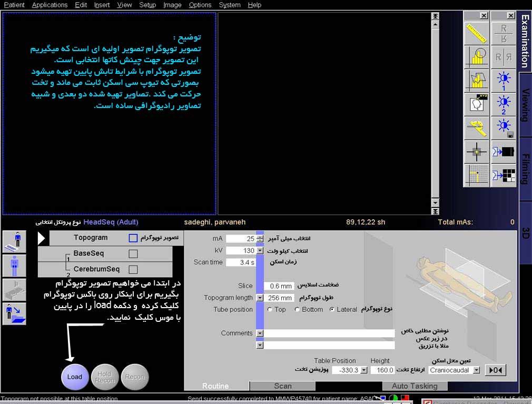Open the kV dropdown arrow

pos(260,251)
